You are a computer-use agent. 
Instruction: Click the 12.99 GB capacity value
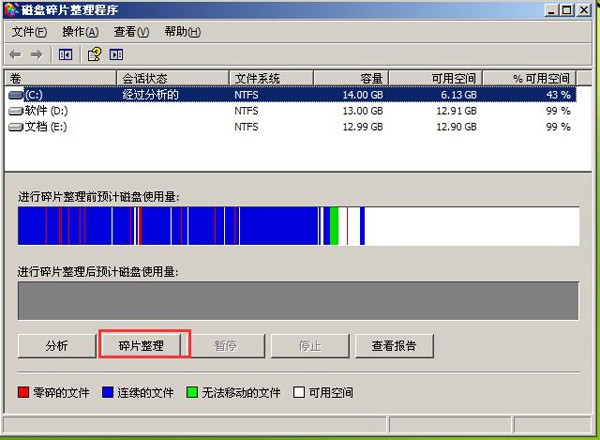363,127
